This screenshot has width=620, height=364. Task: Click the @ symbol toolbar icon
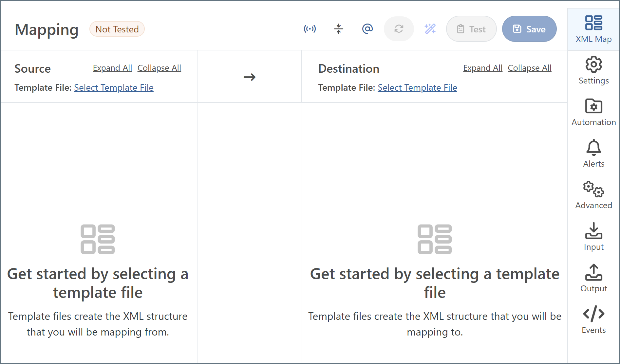coord(367,29)
